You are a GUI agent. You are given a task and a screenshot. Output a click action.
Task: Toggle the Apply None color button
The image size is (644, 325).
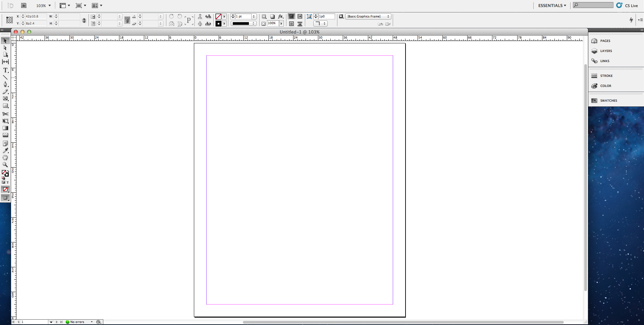5,189
